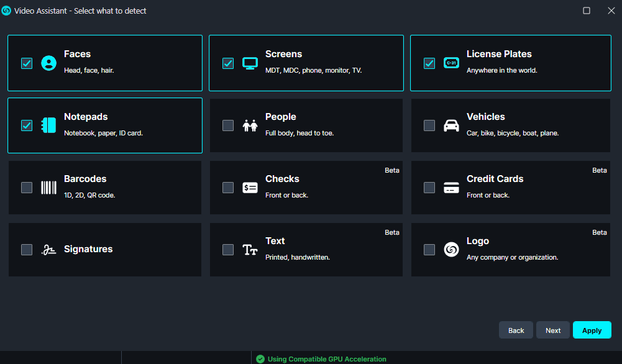Viewport: 622px width, 364px height.
Task: Tick the Vehicles checkbox
Action: [429, 125]
